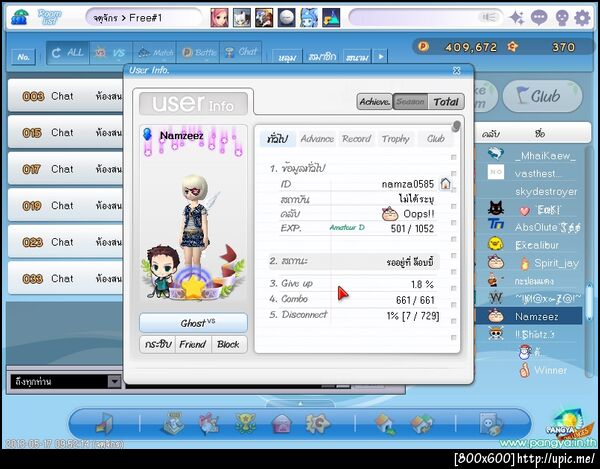Click the exit door icon in bottom toolbar
The width and height of the screenshot is (600, 469).
104,424
